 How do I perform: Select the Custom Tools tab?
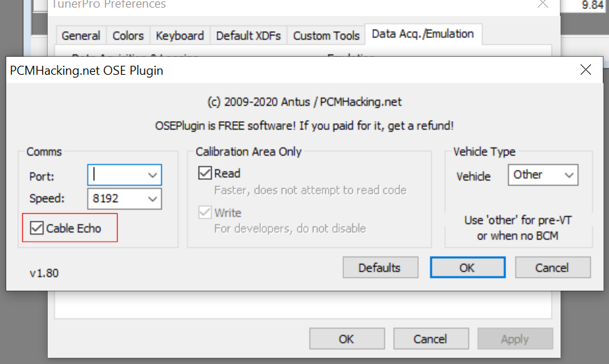click(326, 36)
